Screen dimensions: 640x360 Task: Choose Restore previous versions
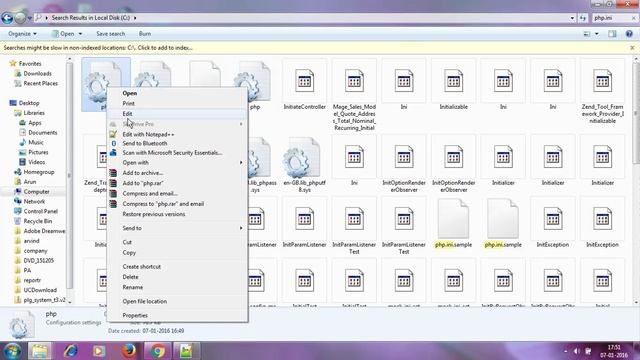coord(177,214)
